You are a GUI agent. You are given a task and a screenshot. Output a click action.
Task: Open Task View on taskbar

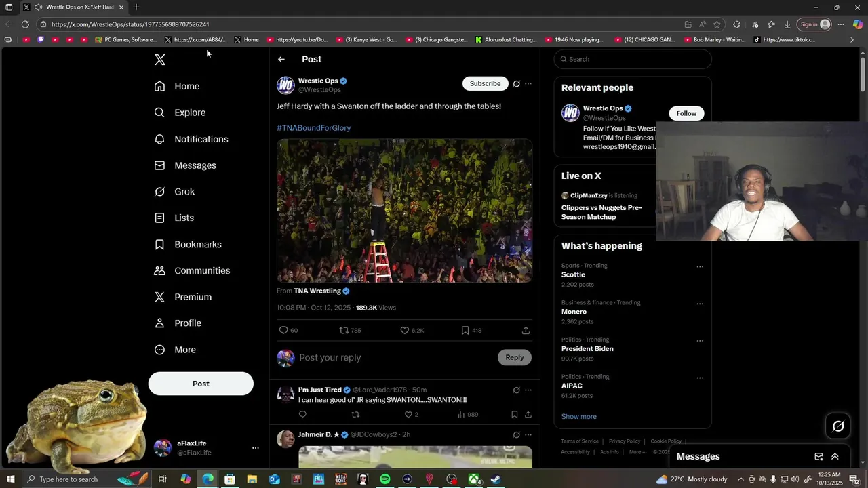coord(163,479)
